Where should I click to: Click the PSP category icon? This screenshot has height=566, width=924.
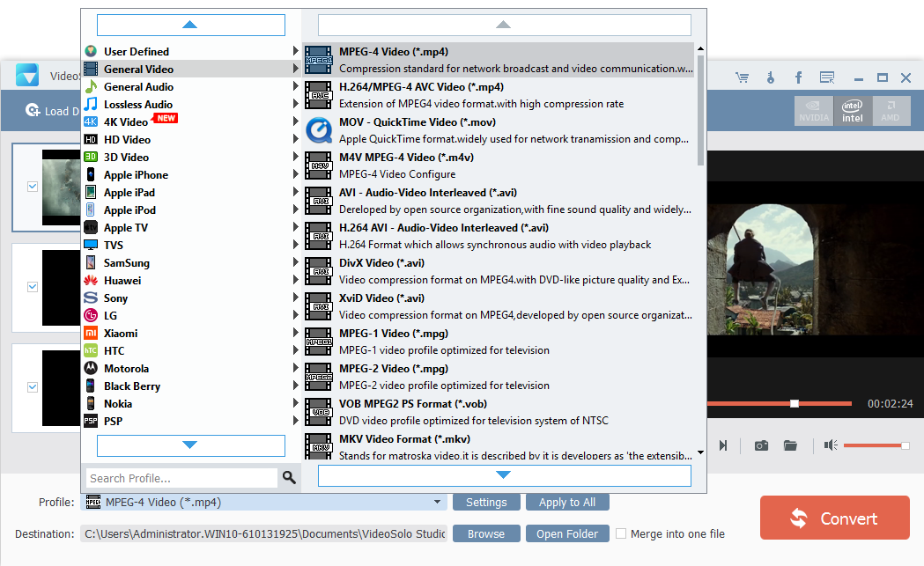(91, 421)
